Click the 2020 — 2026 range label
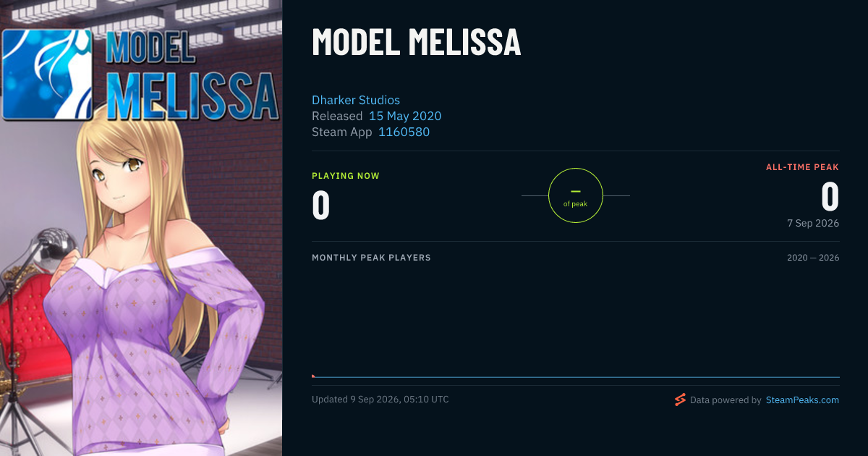The width and height of the screenshot is (868, 456). tap(813, 258)
